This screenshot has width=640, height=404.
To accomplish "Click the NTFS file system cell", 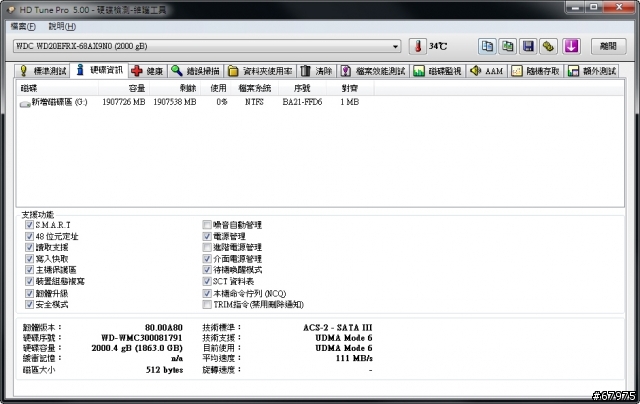I will coord(254,102).
